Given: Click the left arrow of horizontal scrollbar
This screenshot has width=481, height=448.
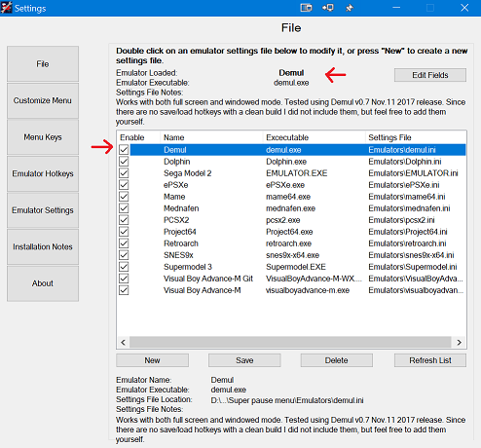Looking at the screenshot, I should (123, 342).
